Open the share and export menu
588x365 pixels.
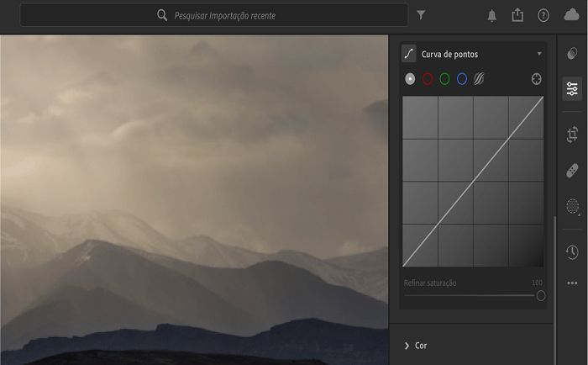point(517,15)
